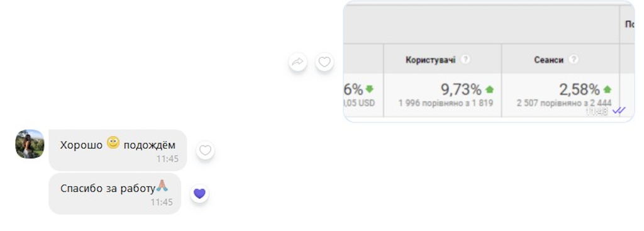Remove the purple heart from 'Спасибо за работу'
This screenshot has width=644, height=231.
pyautogui.click(x=199, y=194)
